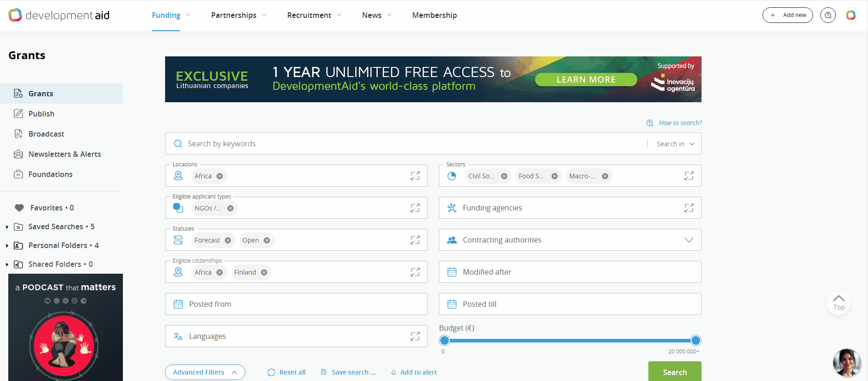
Task: Click the search magnifier icon in keyword box
Action: click(178, 144)
